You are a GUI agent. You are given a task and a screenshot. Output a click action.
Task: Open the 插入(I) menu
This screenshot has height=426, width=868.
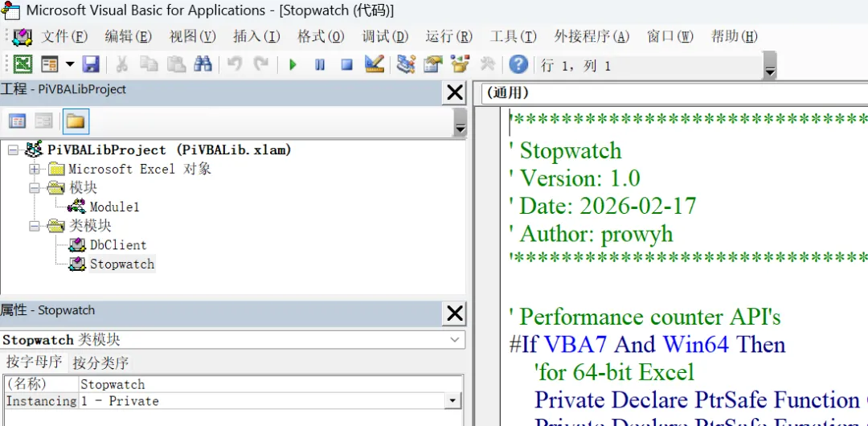pos(256,36)
